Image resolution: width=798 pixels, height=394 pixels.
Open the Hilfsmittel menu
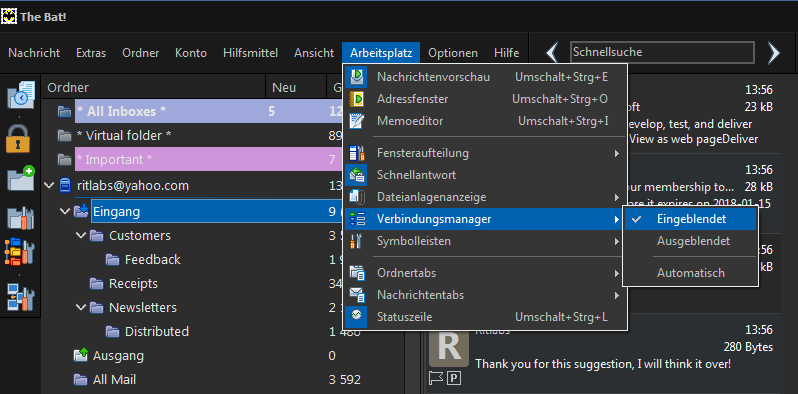tap(250, 53)
